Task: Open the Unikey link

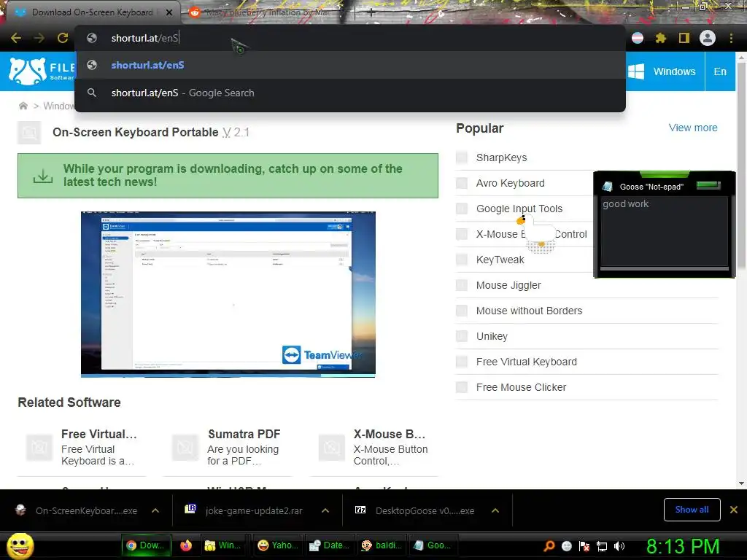Action: click(x=492, y=337)
